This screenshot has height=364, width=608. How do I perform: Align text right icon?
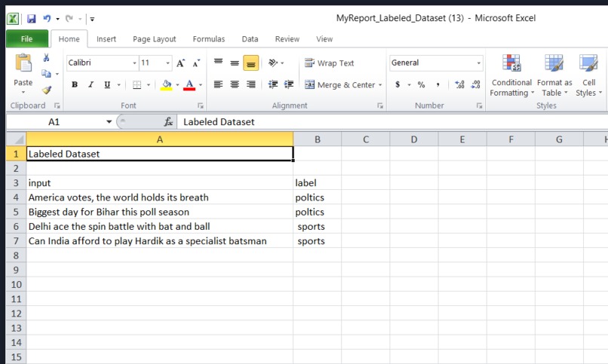[x=251, y=84]
